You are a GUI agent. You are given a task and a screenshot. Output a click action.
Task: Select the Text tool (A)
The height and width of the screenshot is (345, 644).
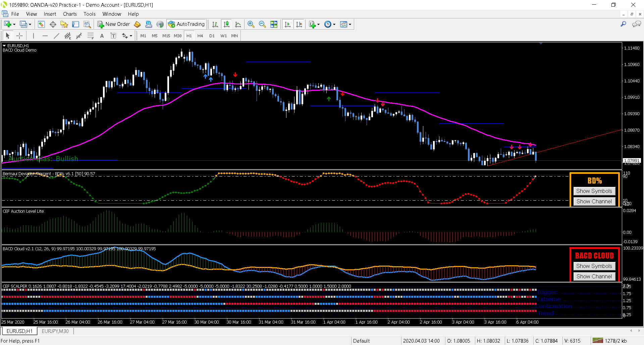[x=102, y=36]
